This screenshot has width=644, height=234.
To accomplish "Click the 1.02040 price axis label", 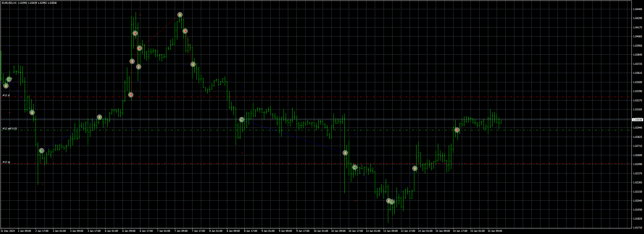I will click(x=637, y=200).
